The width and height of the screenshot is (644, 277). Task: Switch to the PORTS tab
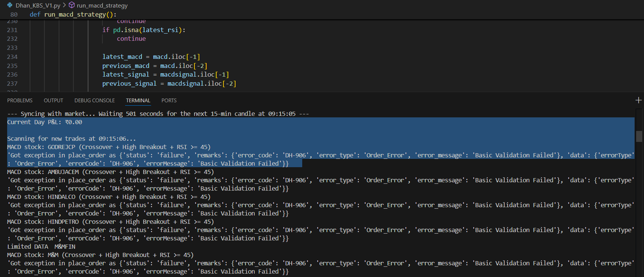point(169,100)
